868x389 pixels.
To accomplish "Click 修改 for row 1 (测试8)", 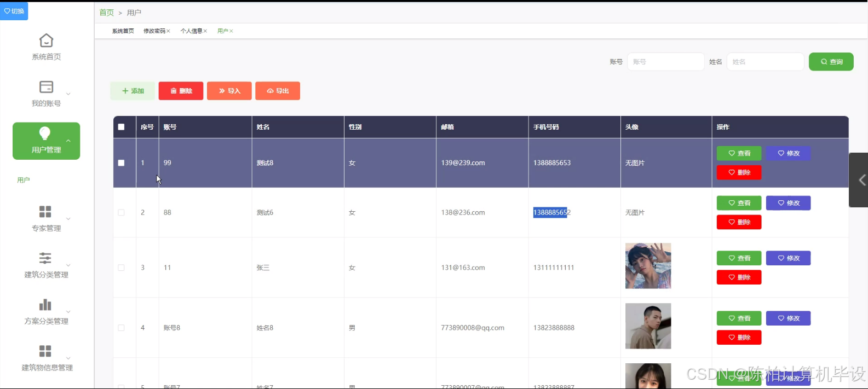I will click(x=789, y=154).
